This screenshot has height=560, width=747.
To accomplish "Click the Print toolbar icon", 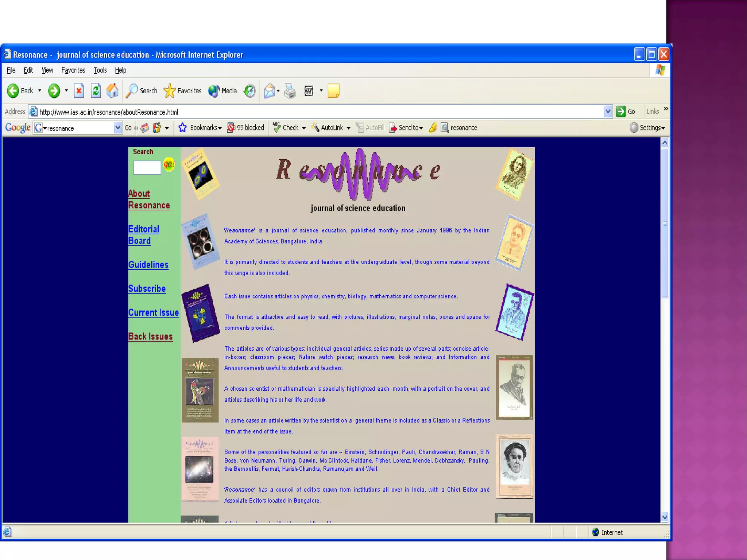I will [x=290, y=91].
